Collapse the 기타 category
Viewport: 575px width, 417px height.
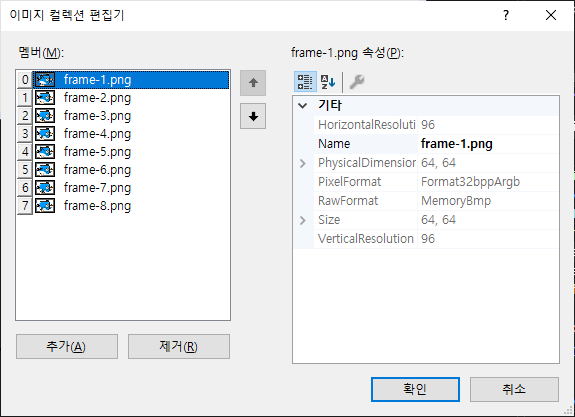303,106
